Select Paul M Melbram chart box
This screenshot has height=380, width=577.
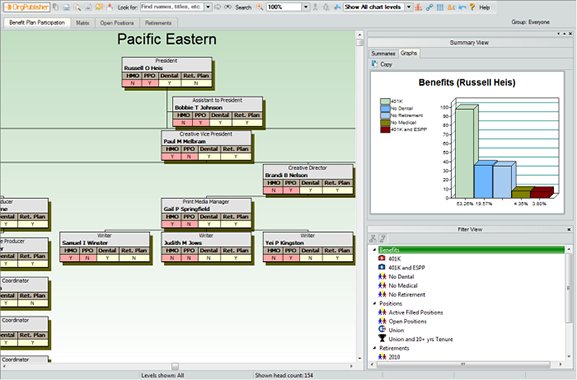(x=206, y=146)
